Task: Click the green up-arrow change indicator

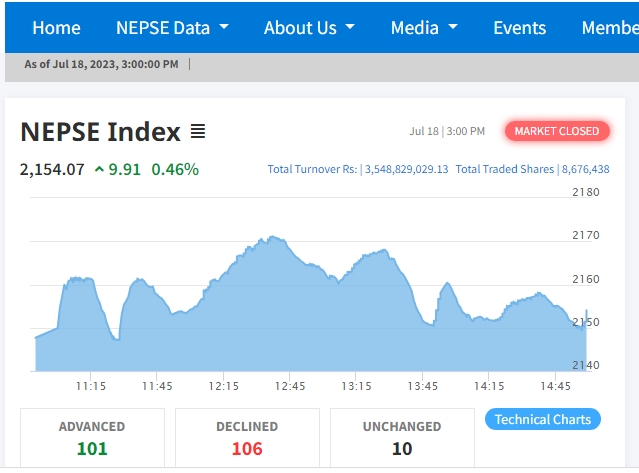Action: [x=99, y=169]
